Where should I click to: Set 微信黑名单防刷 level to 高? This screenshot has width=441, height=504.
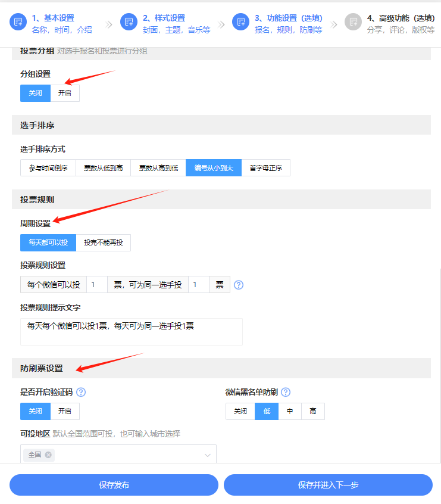(x=313, y=412)
